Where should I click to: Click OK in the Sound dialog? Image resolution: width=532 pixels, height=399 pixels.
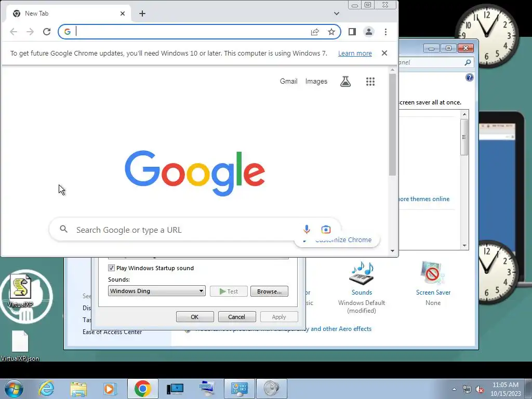(x=195, y=317)
